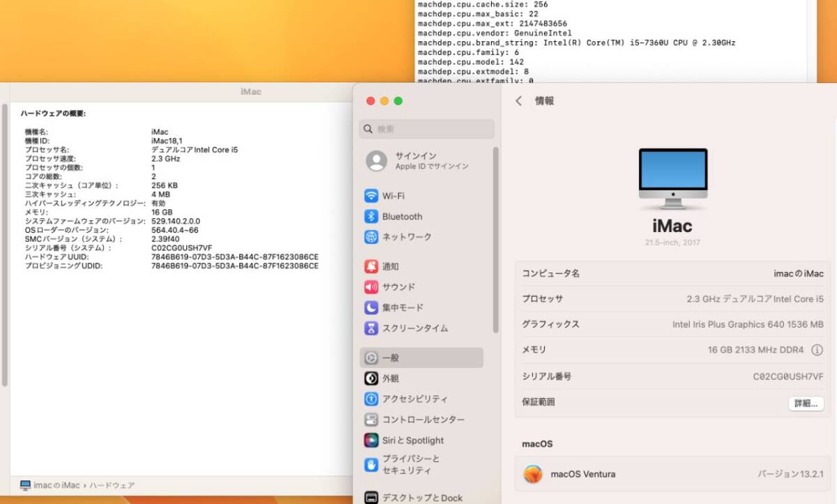The height and width of the screenshot is (504, 837).
Task: Click the System Information window left scrollbar
Action: (4, 245)
